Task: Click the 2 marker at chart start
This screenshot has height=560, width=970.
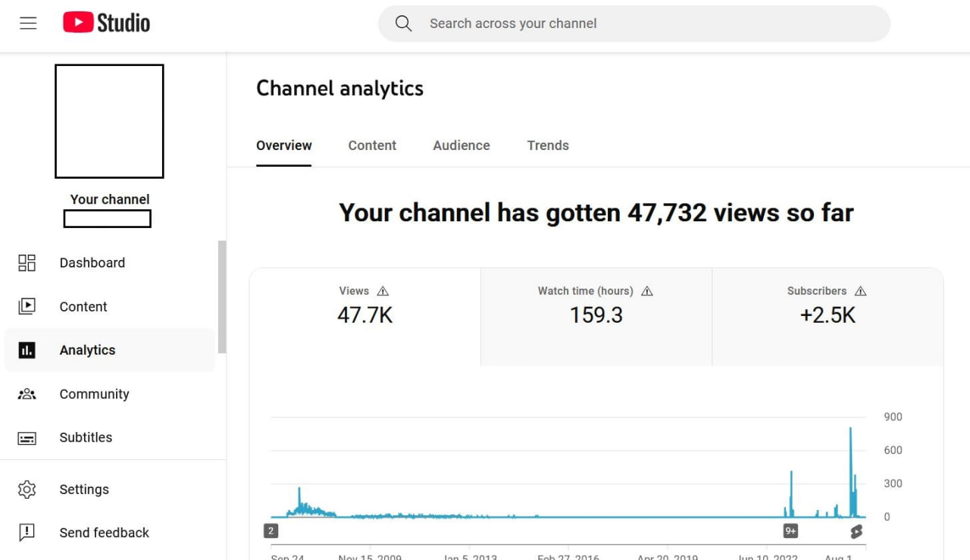Action: [271, 530]
